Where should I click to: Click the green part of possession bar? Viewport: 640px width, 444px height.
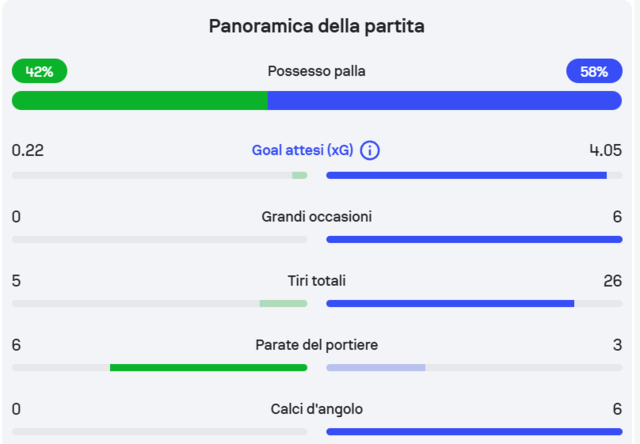point(140,100)
